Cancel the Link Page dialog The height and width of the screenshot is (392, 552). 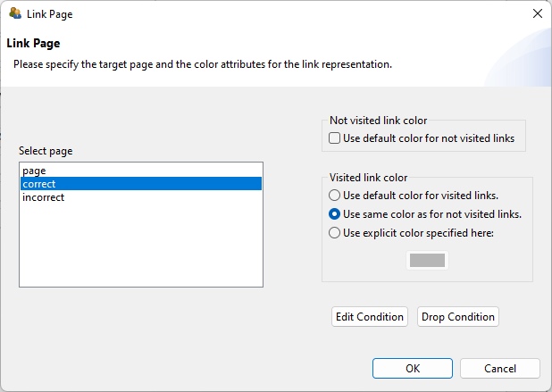[500, 369]
